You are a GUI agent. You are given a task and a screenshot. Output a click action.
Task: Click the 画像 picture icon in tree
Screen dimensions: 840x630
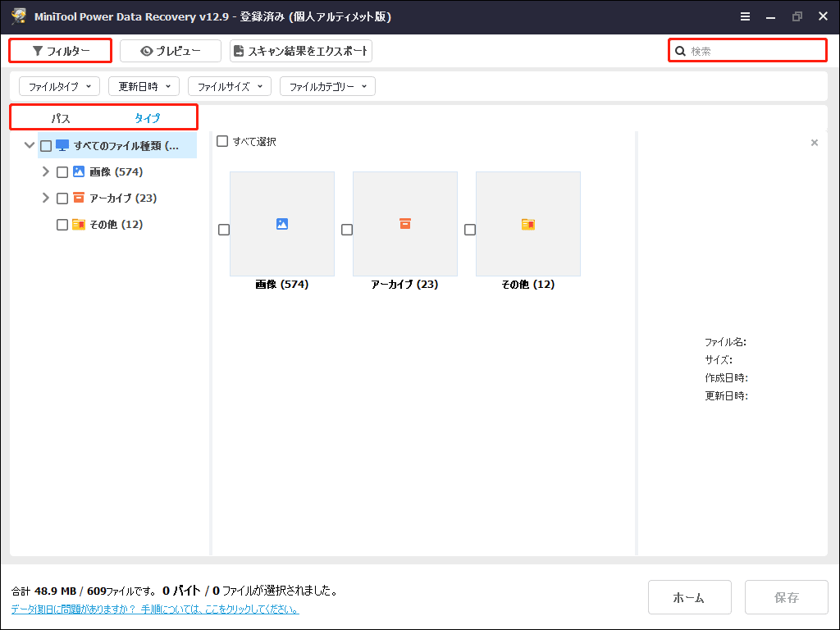click(x=79, y=171)
